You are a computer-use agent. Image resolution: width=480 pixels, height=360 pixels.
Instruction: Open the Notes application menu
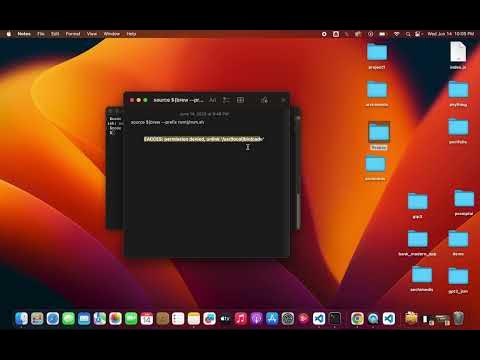click(x=24, y=34)
